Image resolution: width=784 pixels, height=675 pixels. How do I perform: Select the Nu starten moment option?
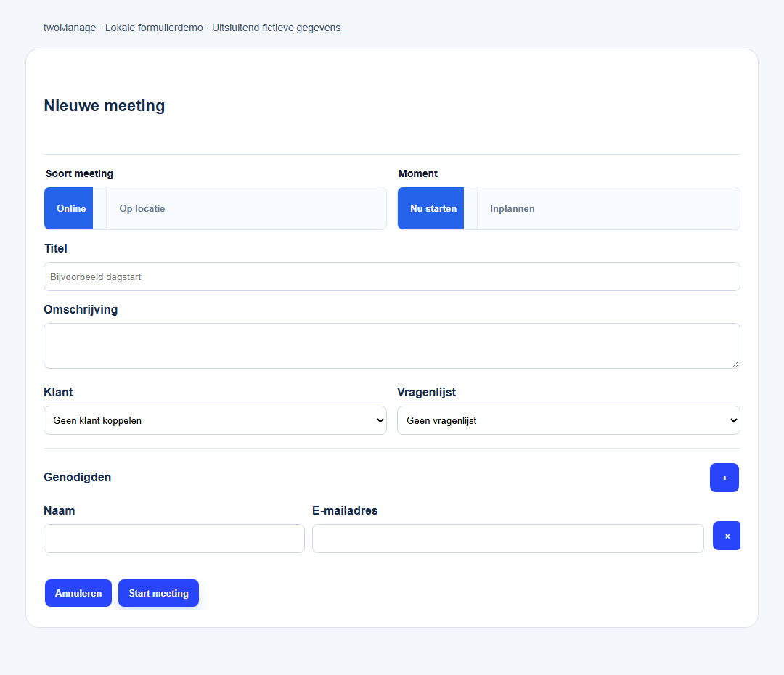431,208
